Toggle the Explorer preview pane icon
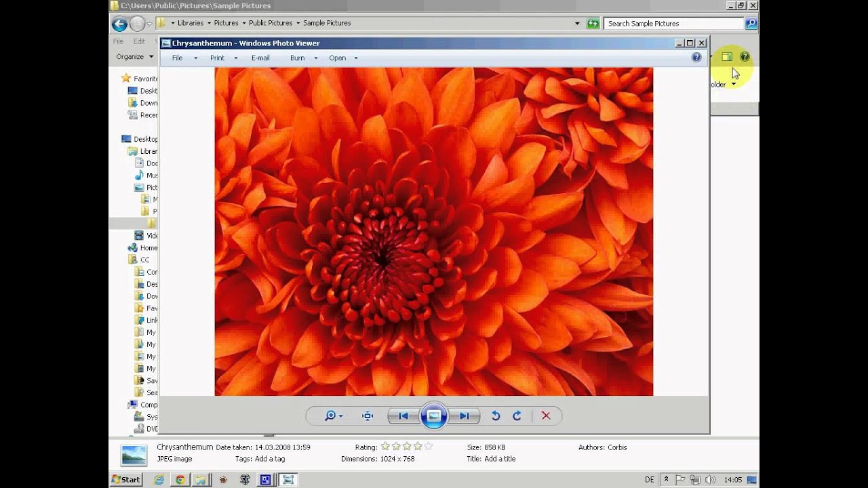Viewport: 868px width, 488px height. point(727,57)
